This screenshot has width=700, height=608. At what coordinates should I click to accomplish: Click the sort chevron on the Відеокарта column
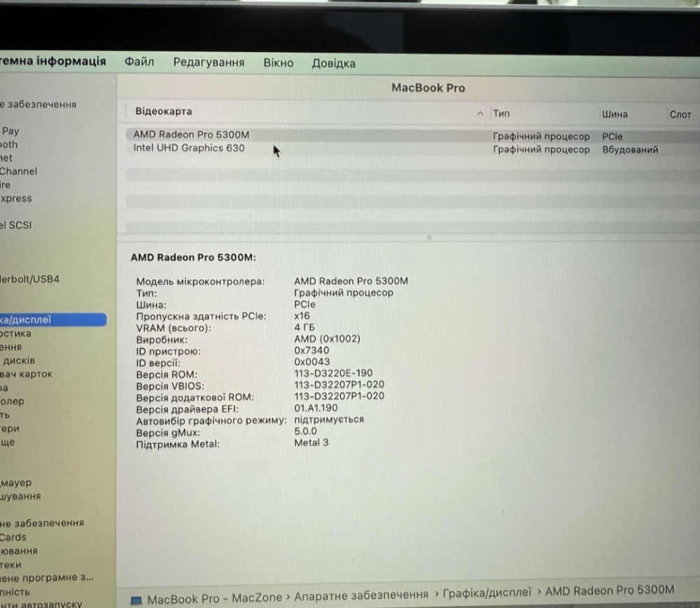[480, 113]
